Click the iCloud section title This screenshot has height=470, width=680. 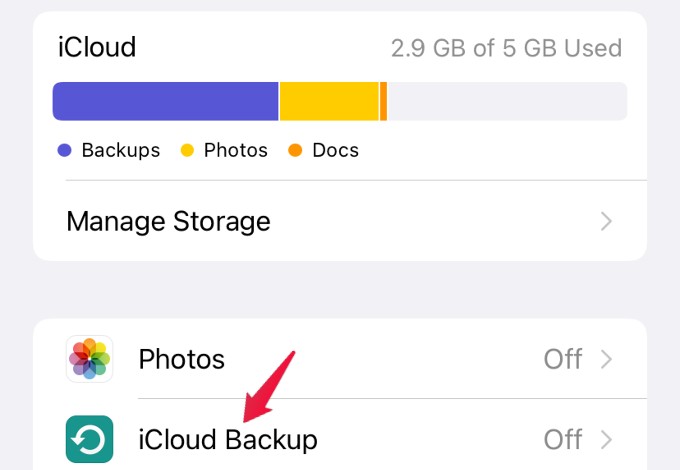click(97, 47)
